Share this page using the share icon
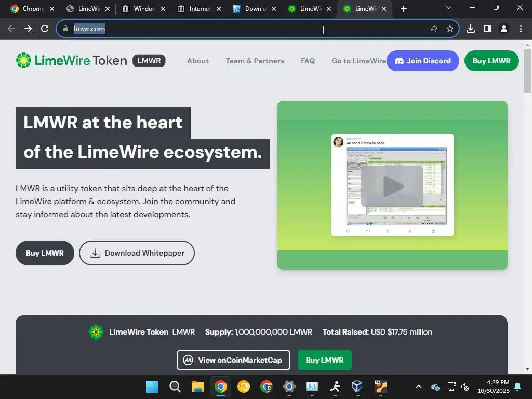 pos(433,29)
